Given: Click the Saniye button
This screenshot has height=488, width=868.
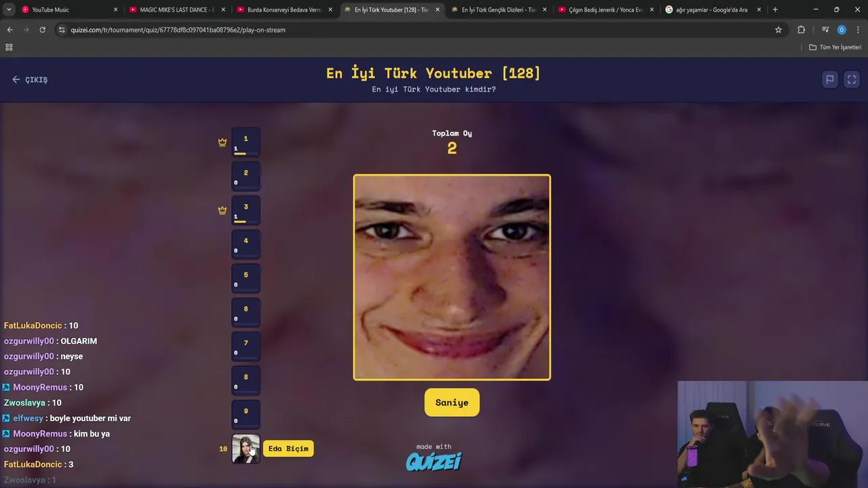Looking at the screenshot, I should [452, 403].
